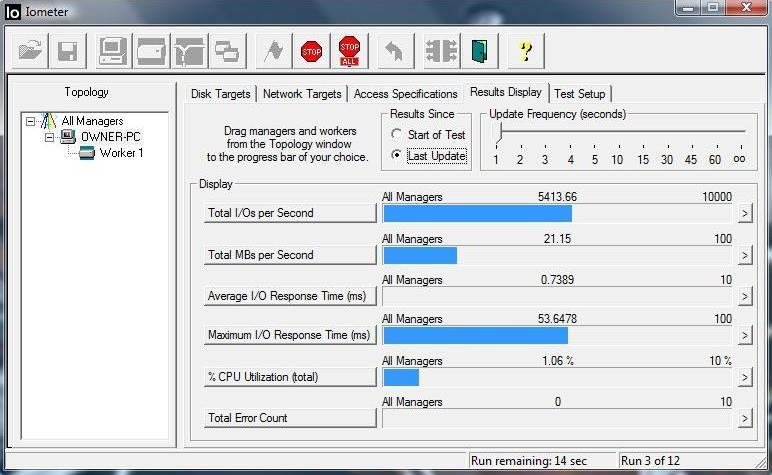Collapse the OWNER-PC tree node
Screen dimensions: 772x475
(x=49, y=137)
